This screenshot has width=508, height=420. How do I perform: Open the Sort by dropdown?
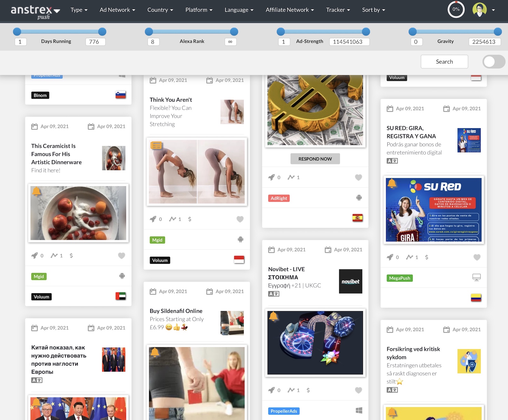tap(373, 10)
